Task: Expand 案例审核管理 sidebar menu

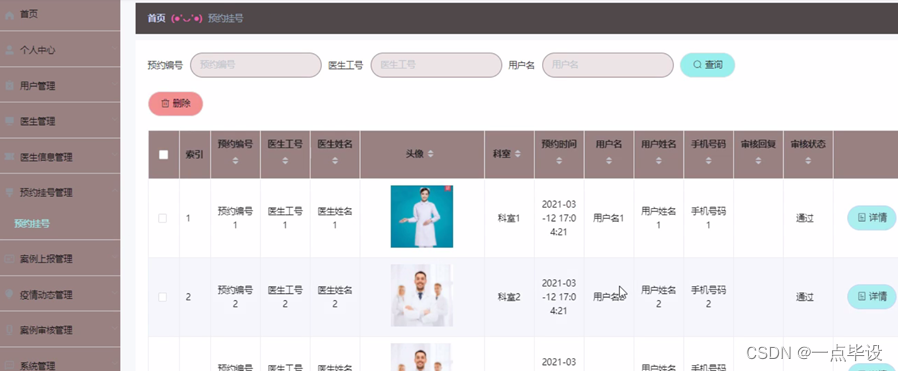Action: [x=60, y=330]
